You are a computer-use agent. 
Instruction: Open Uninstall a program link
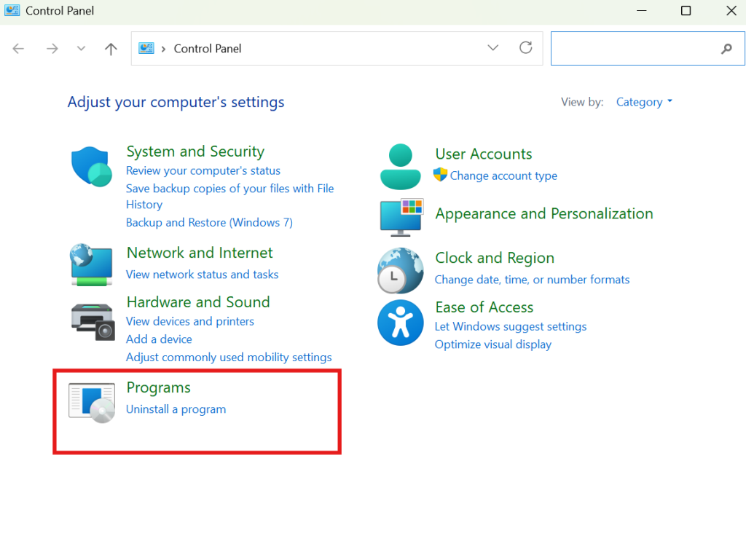[176, 409]
